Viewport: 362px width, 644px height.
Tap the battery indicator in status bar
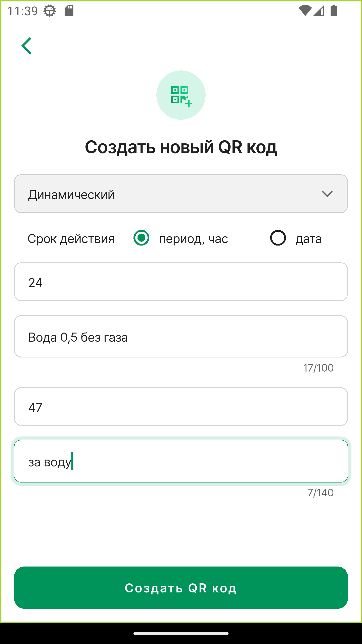pyautogui.click(x=334, y=11)
